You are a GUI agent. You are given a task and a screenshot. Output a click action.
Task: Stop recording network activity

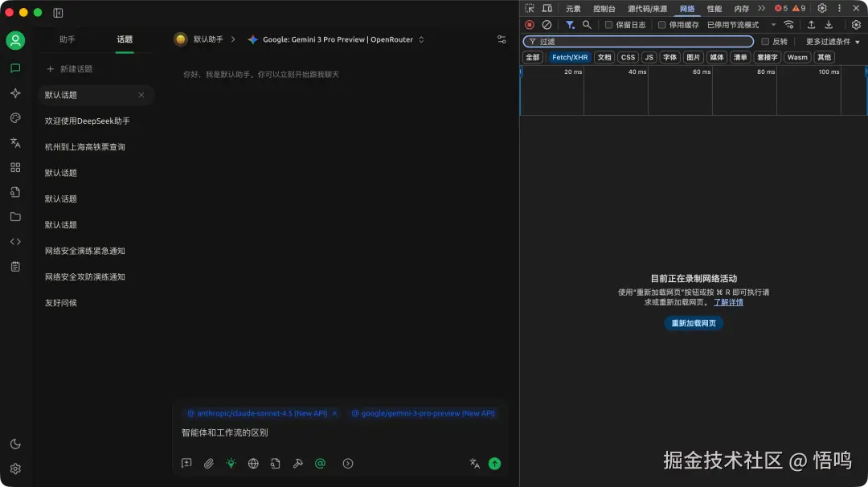(x=529, y=25)
